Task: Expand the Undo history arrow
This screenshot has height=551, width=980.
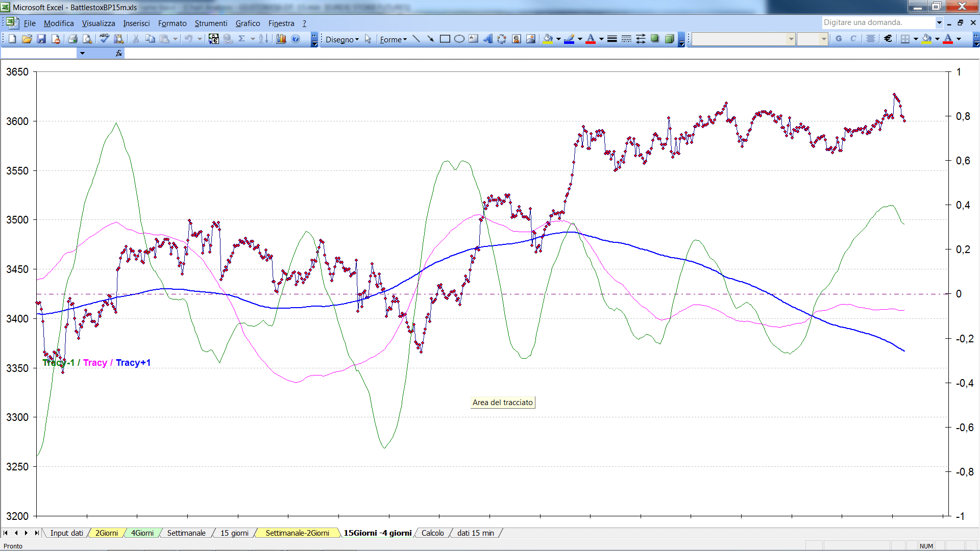Action: [200, 39]
